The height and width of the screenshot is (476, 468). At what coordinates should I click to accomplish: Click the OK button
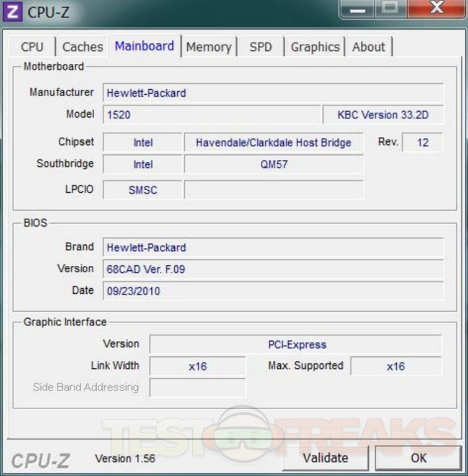point(418,458)
